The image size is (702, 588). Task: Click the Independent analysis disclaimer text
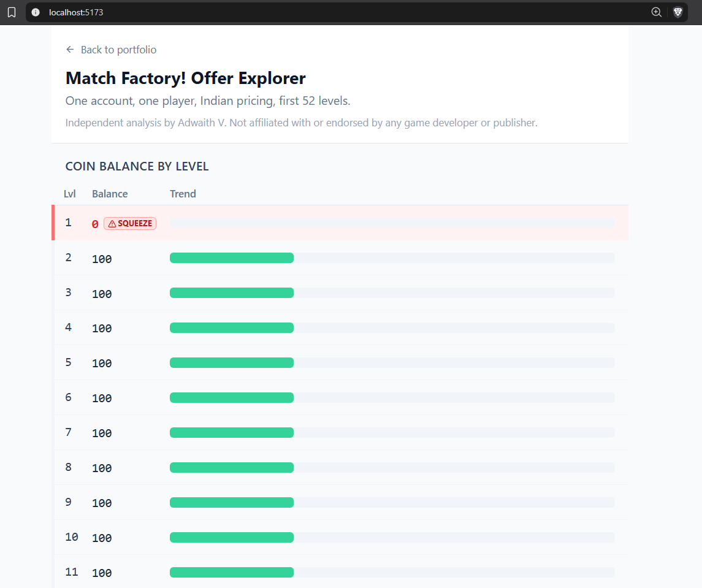301,123
